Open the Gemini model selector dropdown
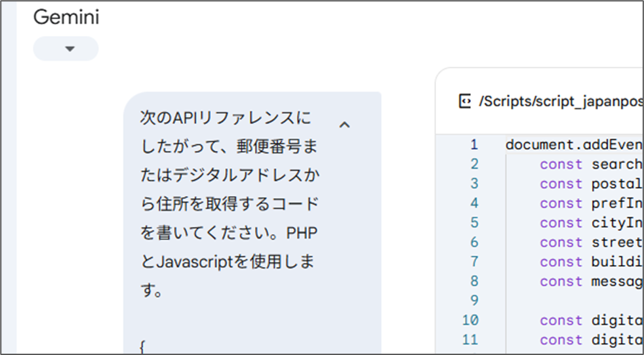The width and height of the screenshot is (644, 355). 66,49
